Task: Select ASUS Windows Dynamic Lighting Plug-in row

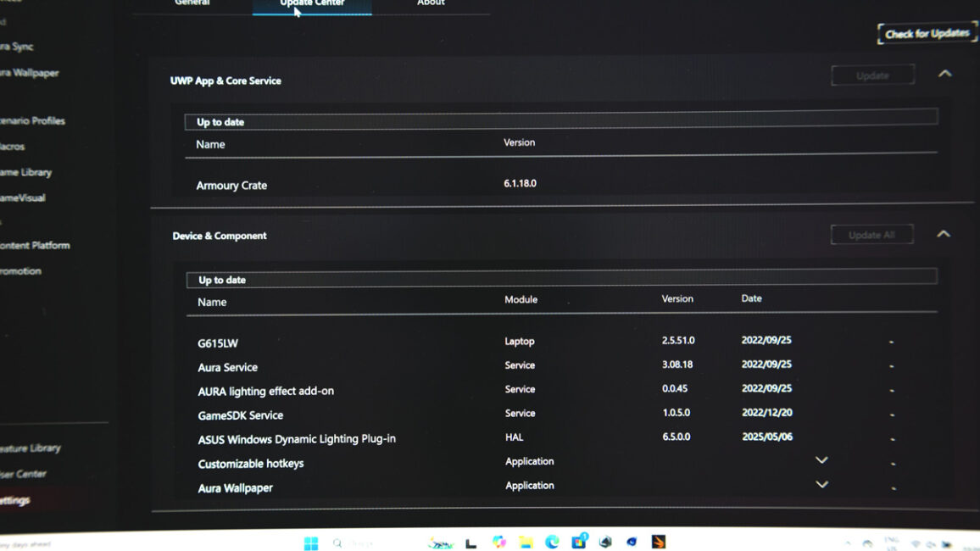Action: (297, 439)
